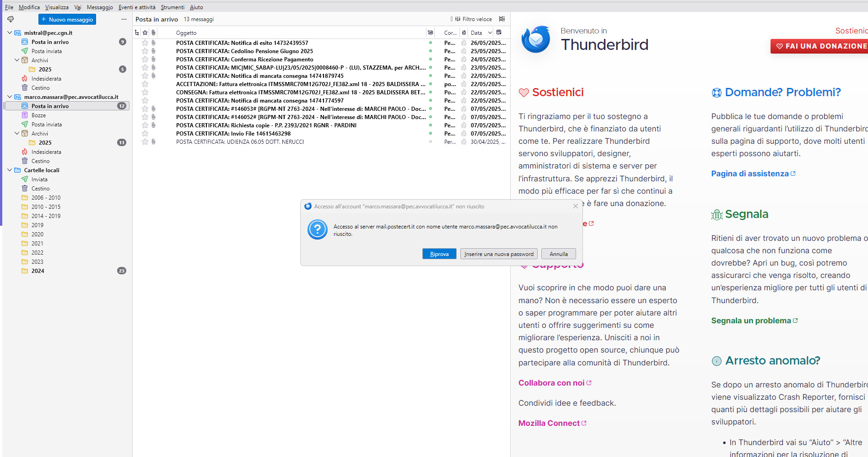Star the Invio File 14615463298 message
This screenshot has height=457, width=868.
145,134
